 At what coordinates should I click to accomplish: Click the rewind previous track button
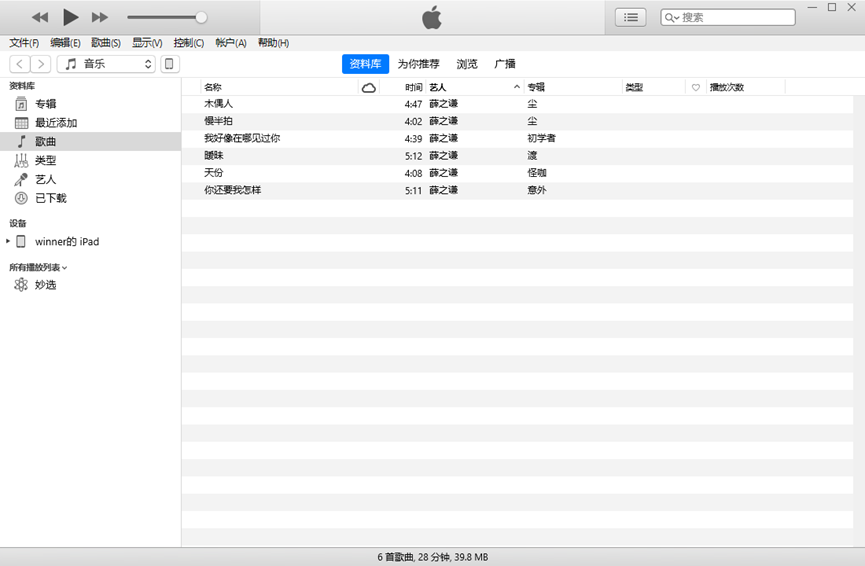tap(40, 18)
